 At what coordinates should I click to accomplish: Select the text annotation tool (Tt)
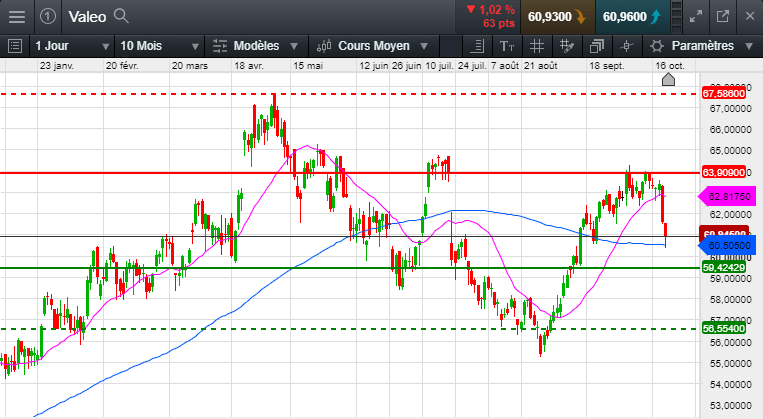(507, 46)
